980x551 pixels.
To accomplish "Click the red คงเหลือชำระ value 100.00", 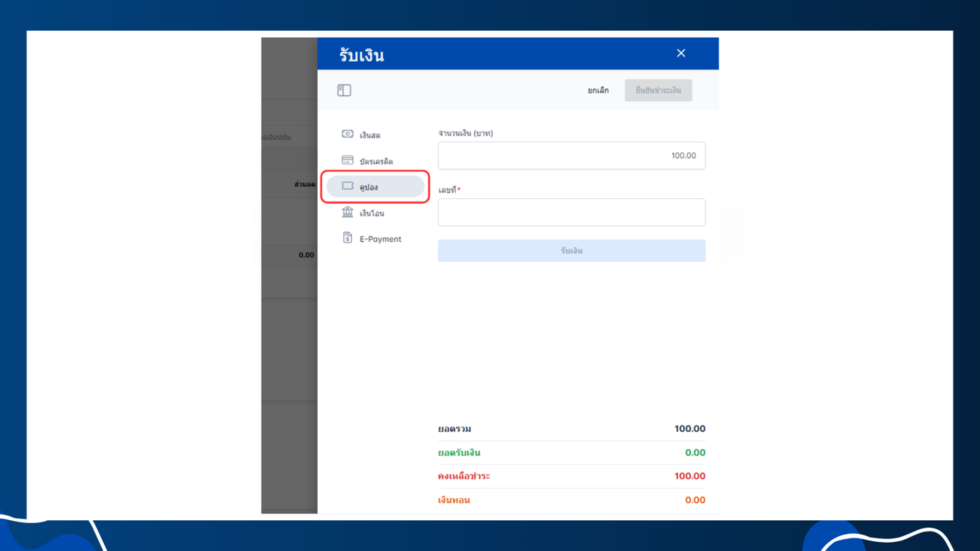I will click(x=689, y=476).
